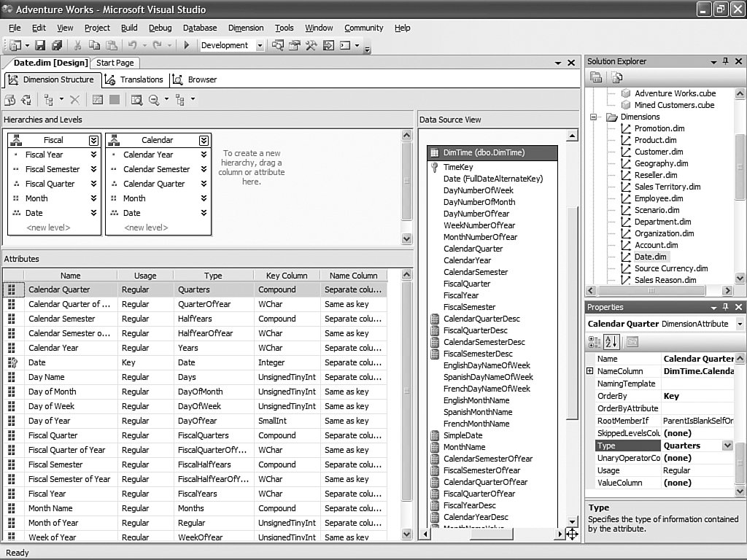
Task: Click the New Project icon in the toolbar
Action: click(x=15, y=45)
